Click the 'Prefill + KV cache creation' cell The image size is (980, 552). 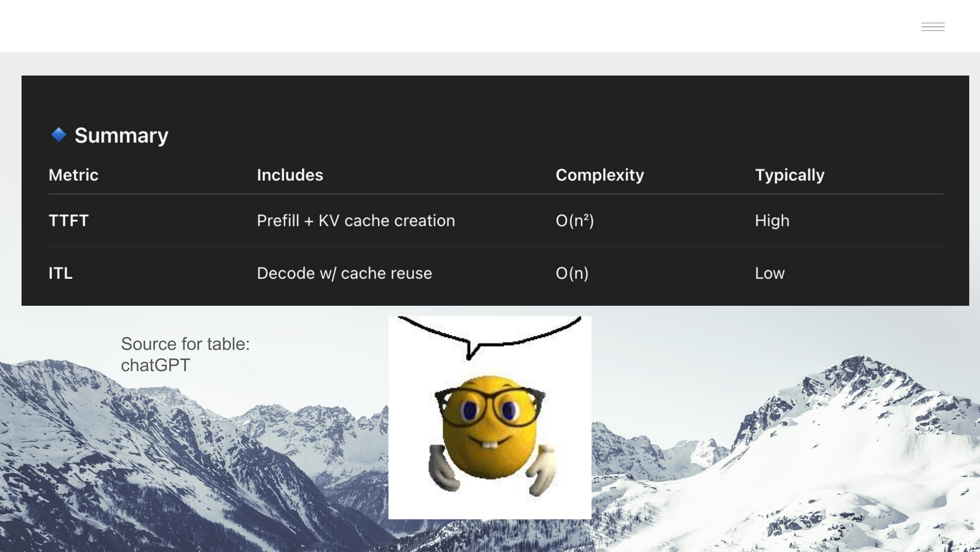click(355, 221)
